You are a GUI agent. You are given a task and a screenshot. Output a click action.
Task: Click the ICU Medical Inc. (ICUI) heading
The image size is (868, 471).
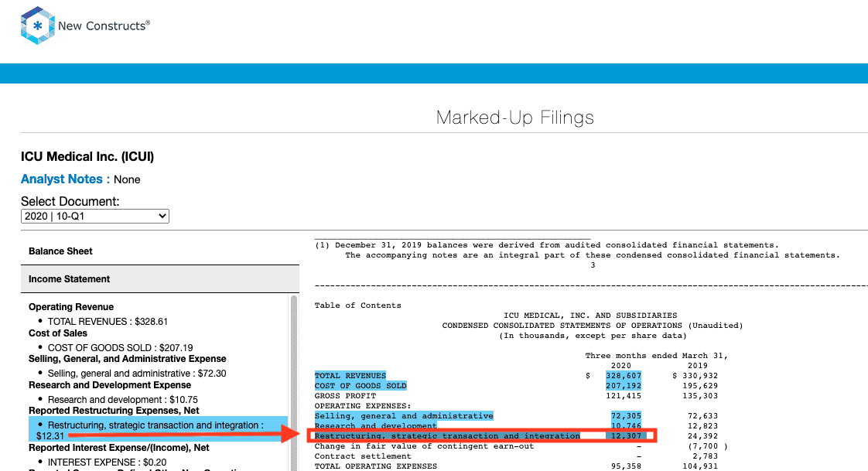coord(87,157)
